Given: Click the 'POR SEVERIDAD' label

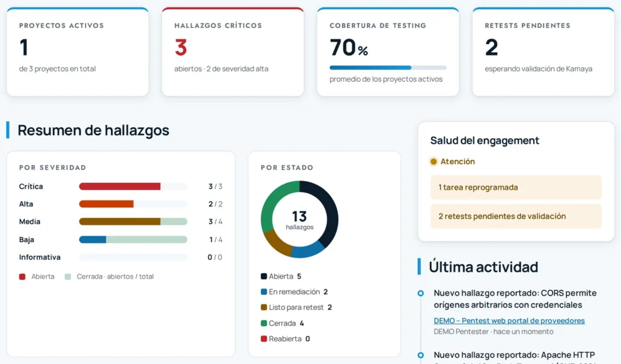Looking at the screenshot, I should pos(53,167).
